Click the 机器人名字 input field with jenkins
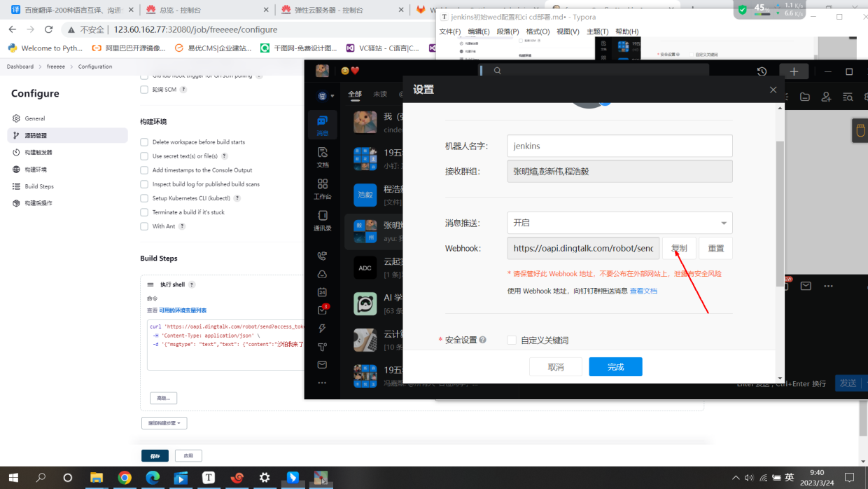 point(619,146)
